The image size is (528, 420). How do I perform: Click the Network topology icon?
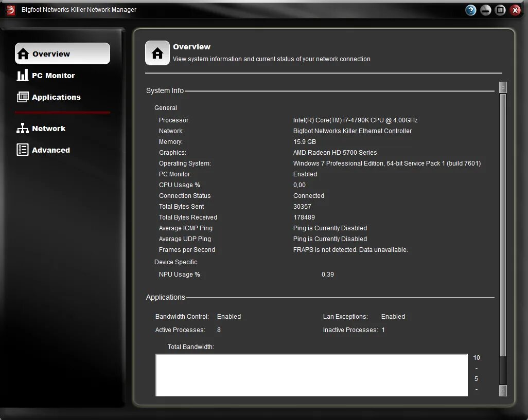pyautogui.click(x=23, y=128)
